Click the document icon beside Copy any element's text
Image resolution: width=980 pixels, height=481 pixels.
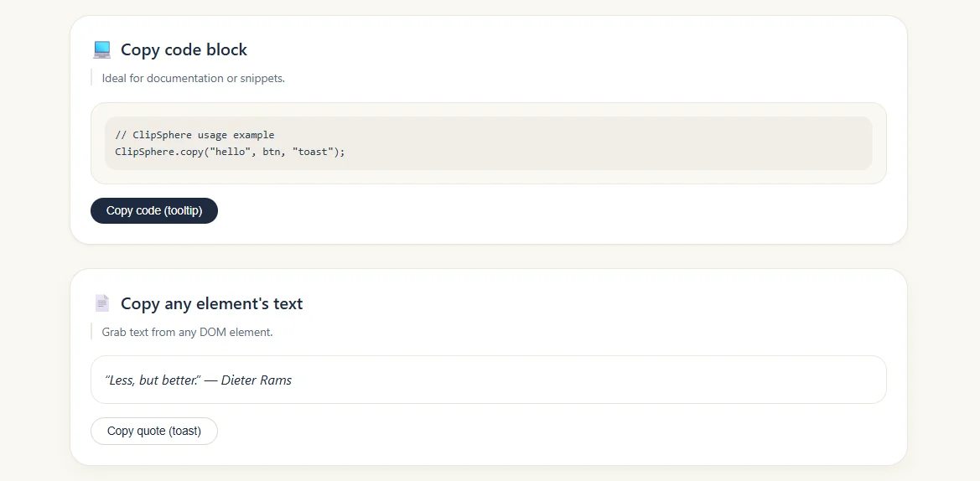[101, 303]
